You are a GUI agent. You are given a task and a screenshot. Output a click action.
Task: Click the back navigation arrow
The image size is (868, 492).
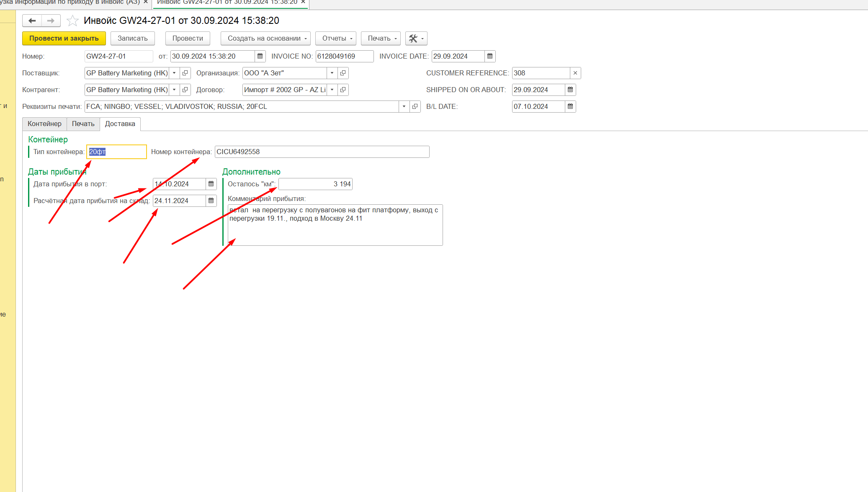(x=32, y=21)
